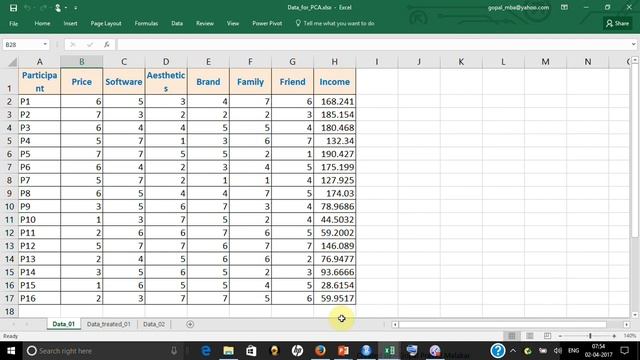Go to the Page Layout tab
640x360 pixels.
click(x=106, y=24)
